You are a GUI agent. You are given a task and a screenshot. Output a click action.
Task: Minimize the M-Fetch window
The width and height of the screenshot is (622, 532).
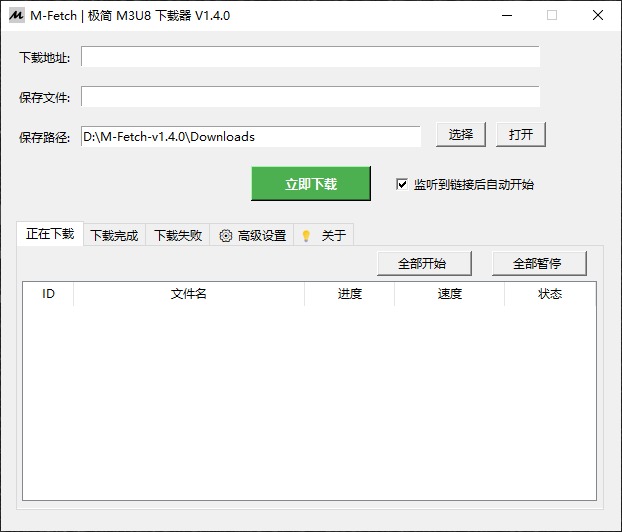507,15
